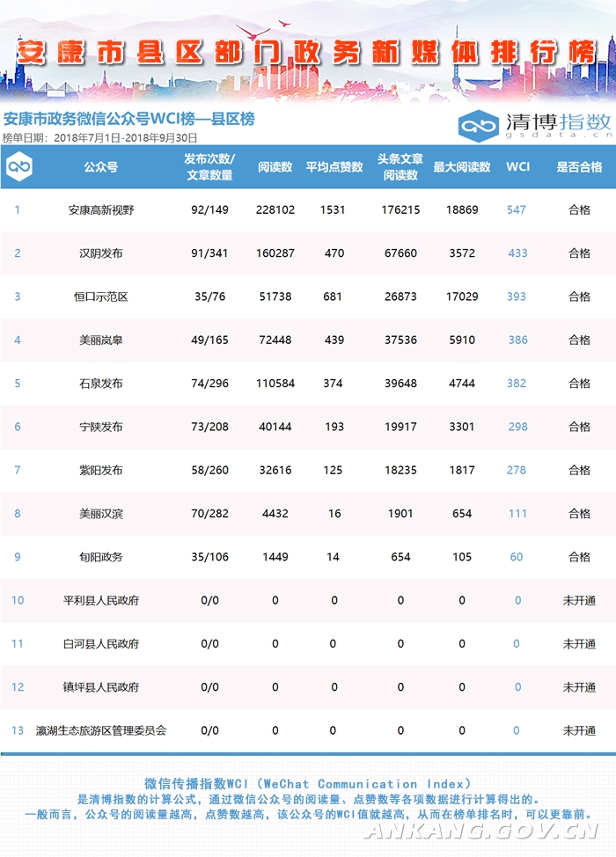Image resolution: width=616 pixels, height=857 pixels.
Task: Select the account name 汉阴发布
Action: point(100,253)
